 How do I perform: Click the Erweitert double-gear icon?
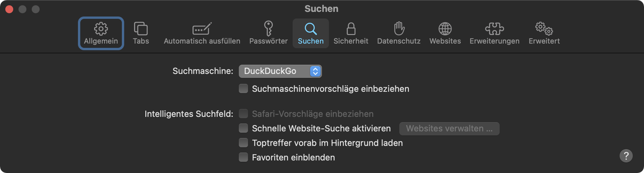point(544,29)
